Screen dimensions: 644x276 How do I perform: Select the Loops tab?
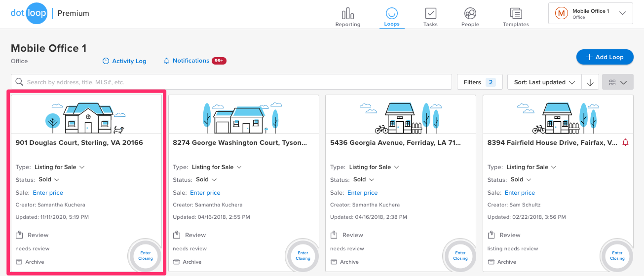[x=392, y=17]
